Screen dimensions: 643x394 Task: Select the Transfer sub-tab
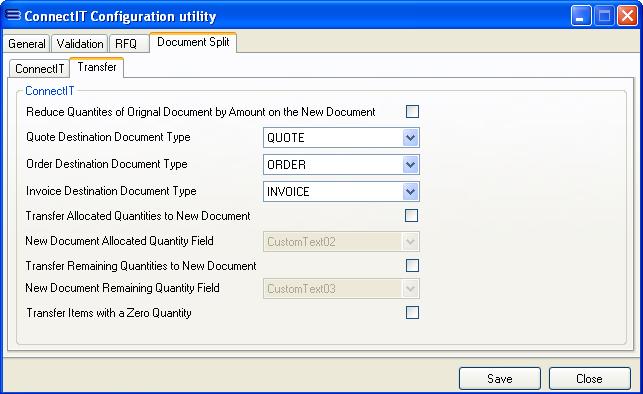point(97,67)
